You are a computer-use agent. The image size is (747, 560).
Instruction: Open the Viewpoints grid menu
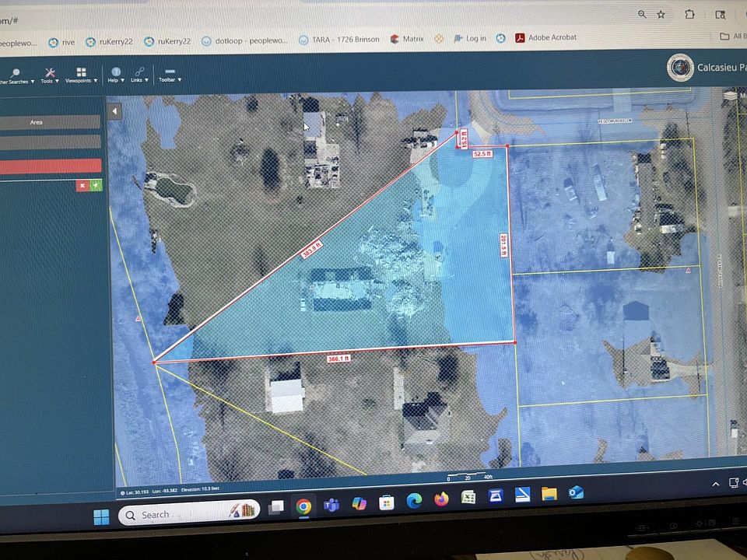pos(82,72)
